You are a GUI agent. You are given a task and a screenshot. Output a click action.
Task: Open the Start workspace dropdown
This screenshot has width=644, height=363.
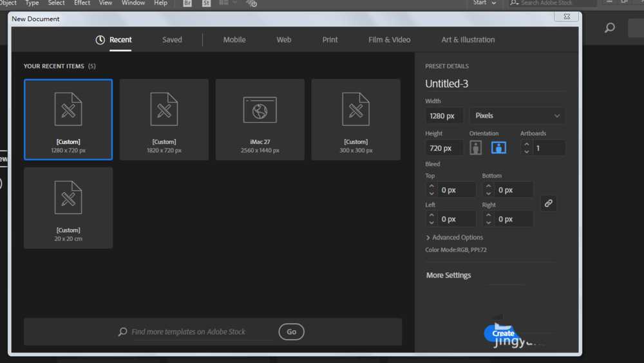[x=484, y=3]
